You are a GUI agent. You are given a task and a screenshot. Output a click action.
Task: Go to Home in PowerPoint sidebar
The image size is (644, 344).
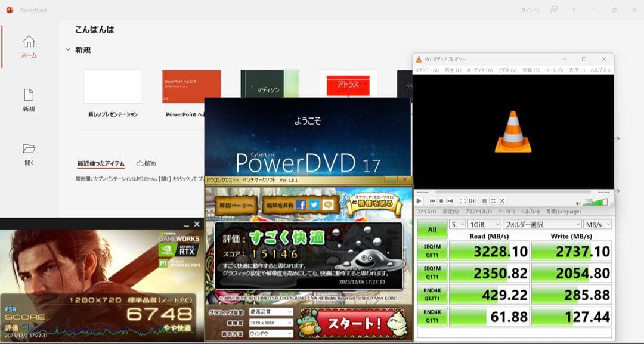[29, 47]
